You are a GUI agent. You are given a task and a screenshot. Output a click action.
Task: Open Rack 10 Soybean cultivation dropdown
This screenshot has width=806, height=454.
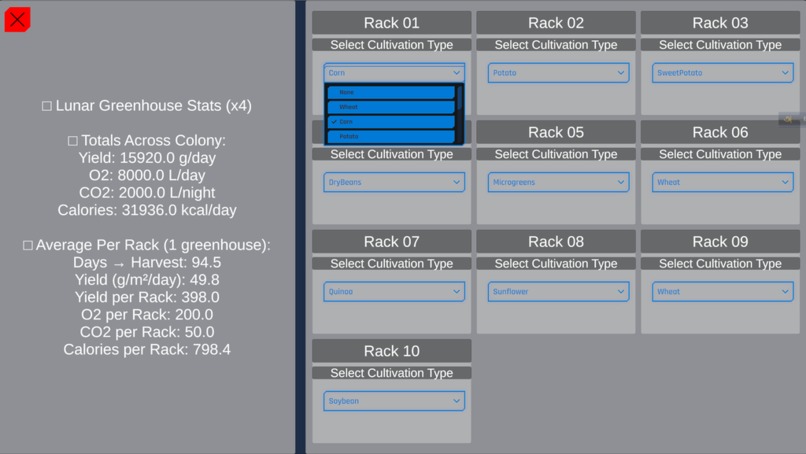tap(394, 401)
